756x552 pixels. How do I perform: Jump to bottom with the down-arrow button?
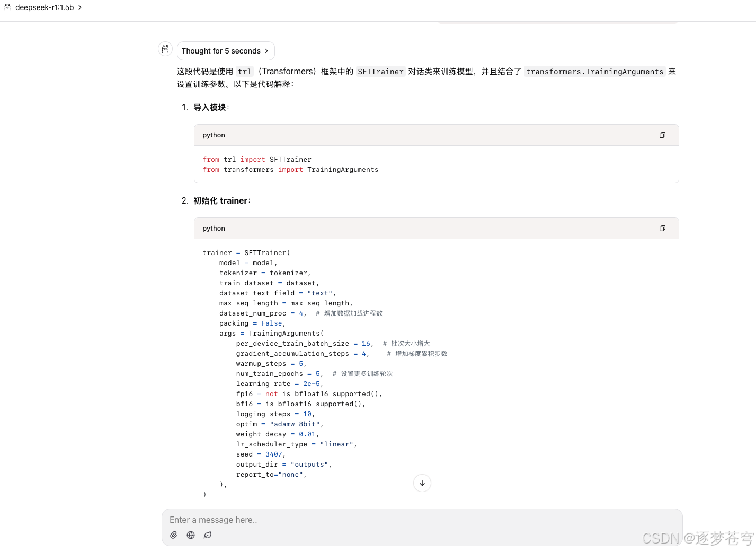pos(422,483)
